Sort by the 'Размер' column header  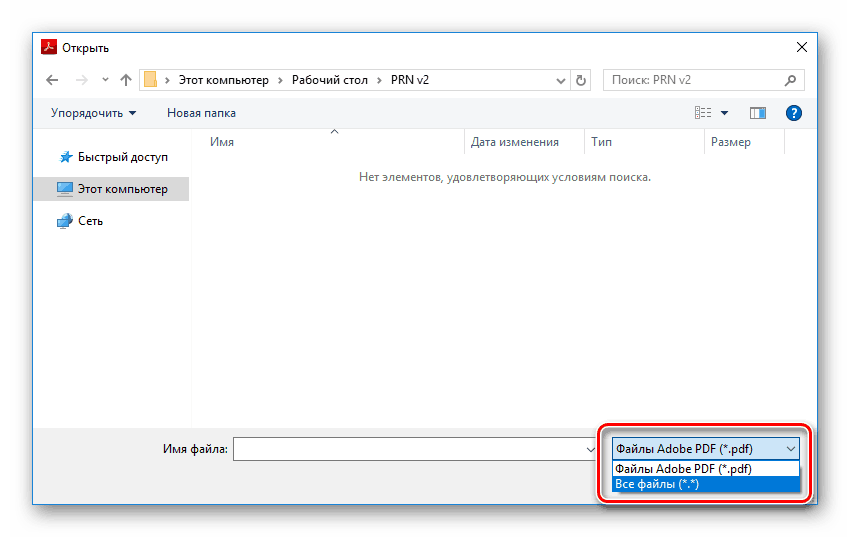tap(744, 142)
